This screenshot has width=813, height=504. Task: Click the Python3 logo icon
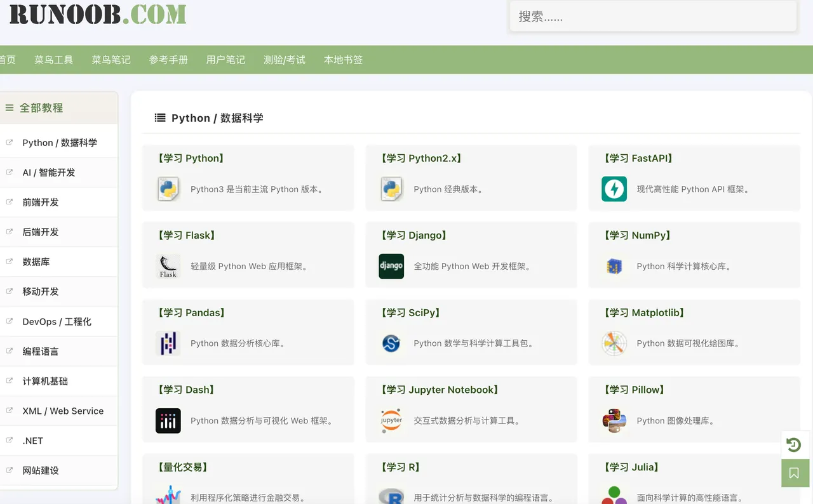pyautogui.click(x=168, y=189)
